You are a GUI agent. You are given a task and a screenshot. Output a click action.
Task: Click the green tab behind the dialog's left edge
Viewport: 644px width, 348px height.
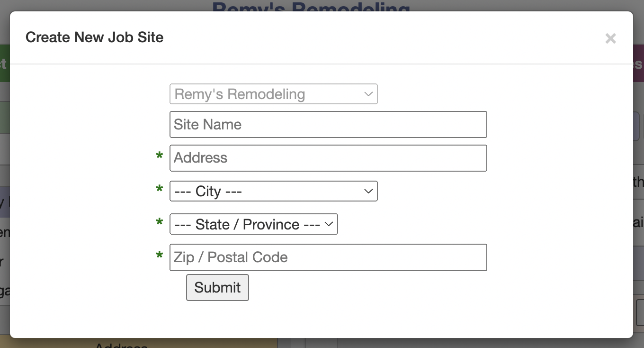point(4,63)
